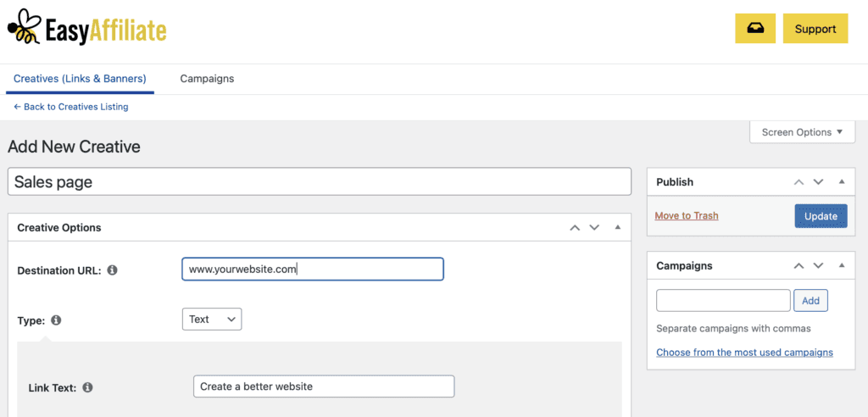Open Choose from most used campaigns link
Viewport: 868px width, 417px height.
744,352
